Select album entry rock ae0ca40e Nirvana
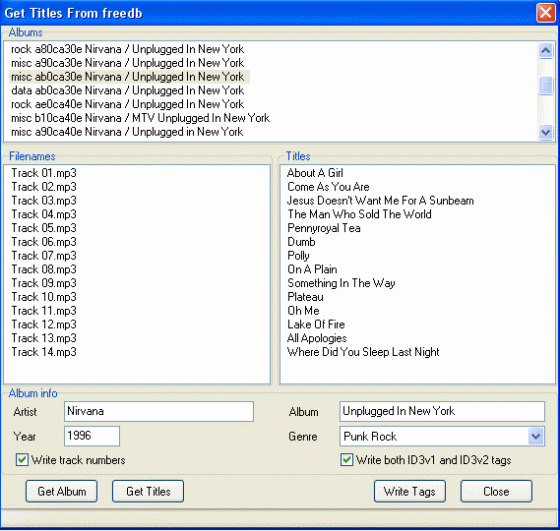 [128, 104]
